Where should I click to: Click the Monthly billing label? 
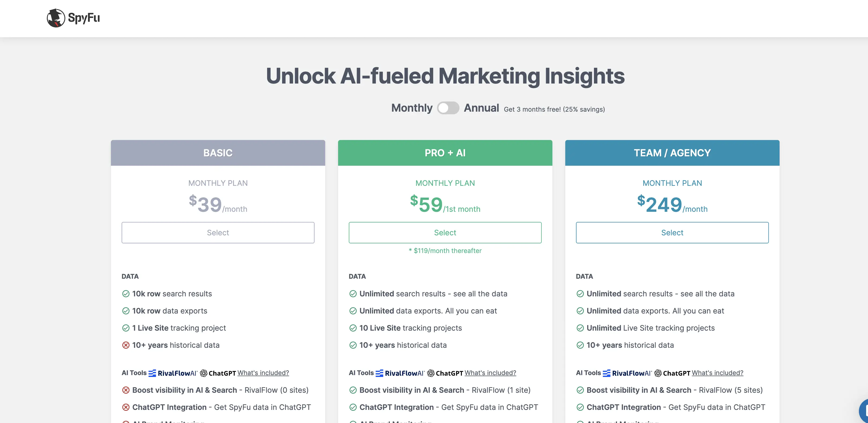(412, 108)
